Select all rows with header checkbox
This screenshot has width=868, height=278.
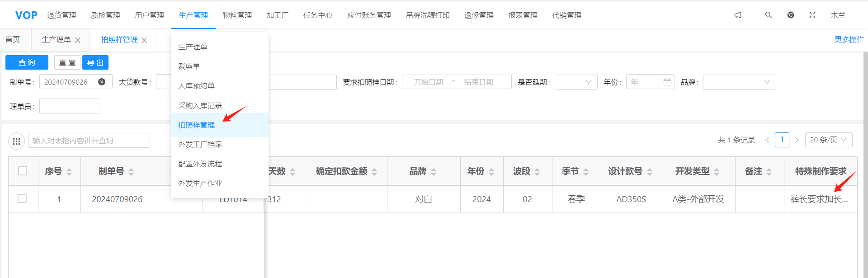coord(23,171)
